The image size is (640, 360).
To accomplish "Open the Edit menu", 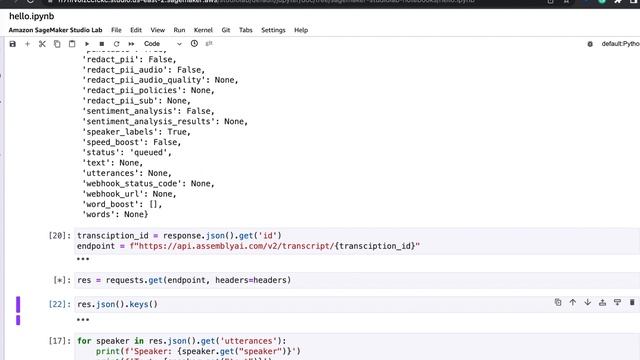I will (136, 30).
